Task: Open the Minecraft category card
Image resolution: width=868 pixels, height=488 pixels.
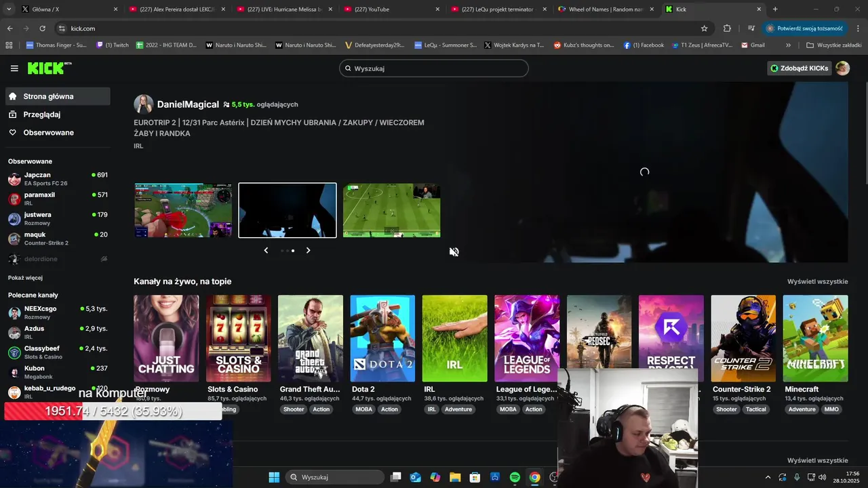Action: click(815, 338)
